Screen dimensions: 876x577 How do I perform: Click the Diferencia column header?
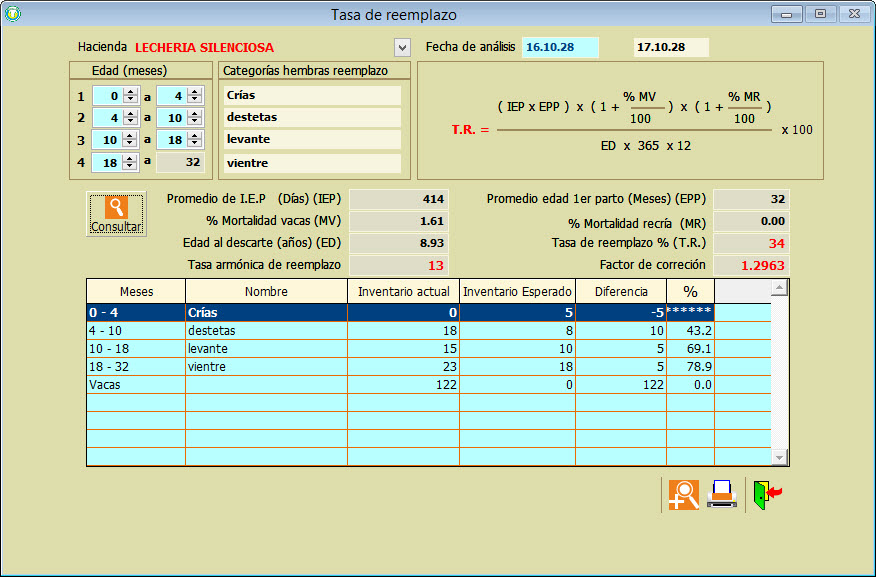pyautogui.click(x=621, y=292)
